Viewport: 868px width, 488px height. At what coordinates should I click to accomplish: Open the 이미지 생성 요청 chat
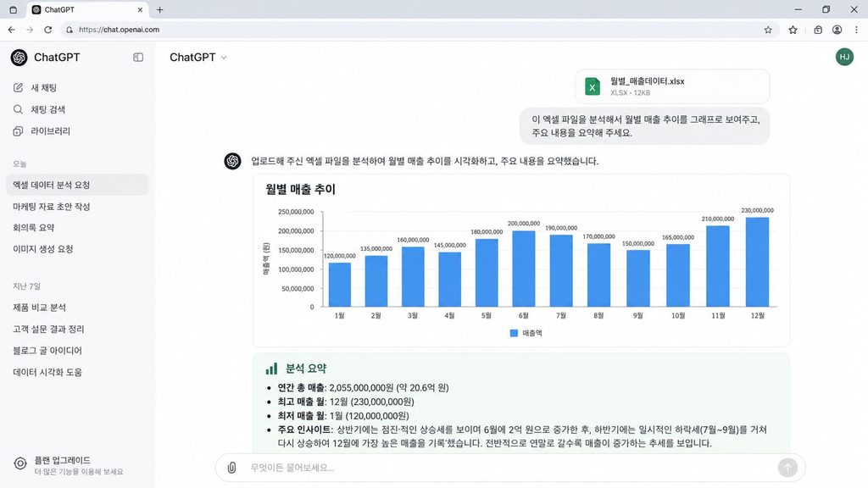tap(77, 249)
